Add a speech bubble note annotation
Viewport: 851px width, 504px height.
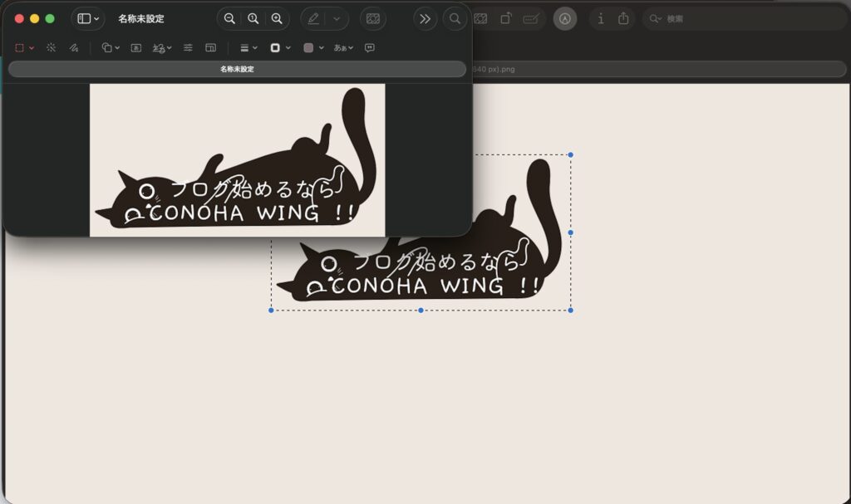[x=370, y=48]
